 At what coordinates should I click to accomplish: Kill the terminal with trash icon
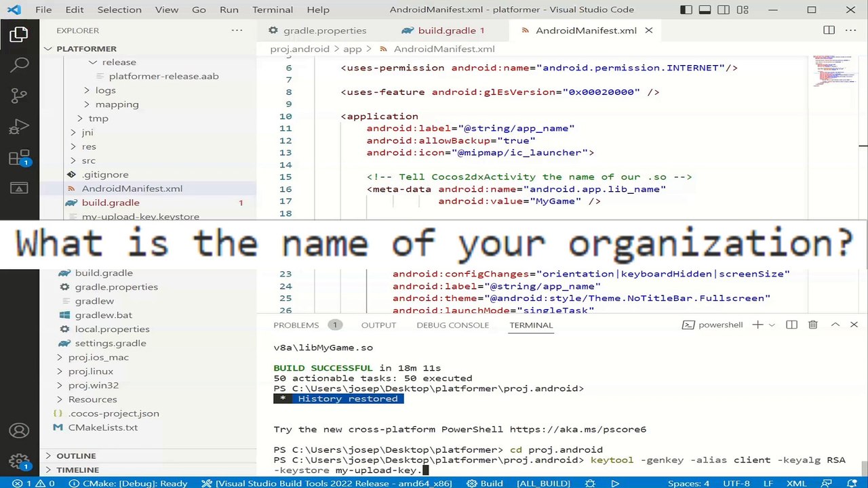click(x=813, y=325)
